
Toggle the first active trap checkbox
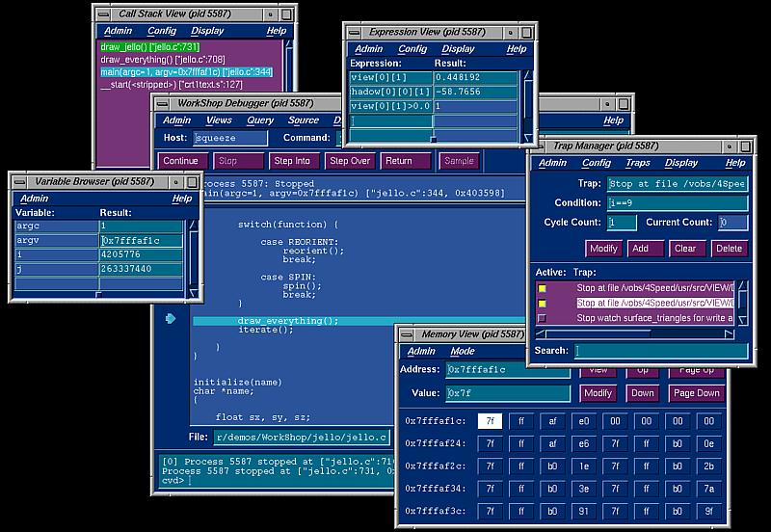[x=543, y=288]
